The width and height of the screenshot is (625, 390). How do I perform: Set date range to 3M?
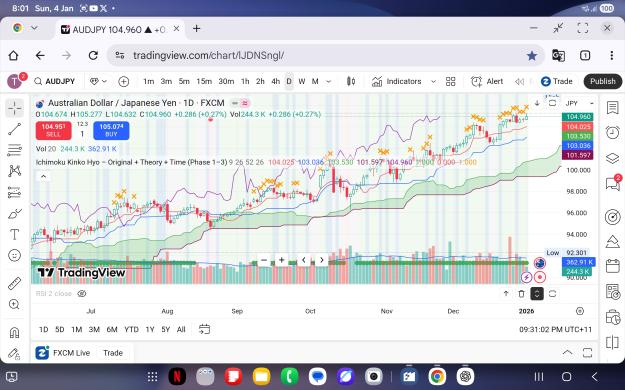tap(94, 329)
